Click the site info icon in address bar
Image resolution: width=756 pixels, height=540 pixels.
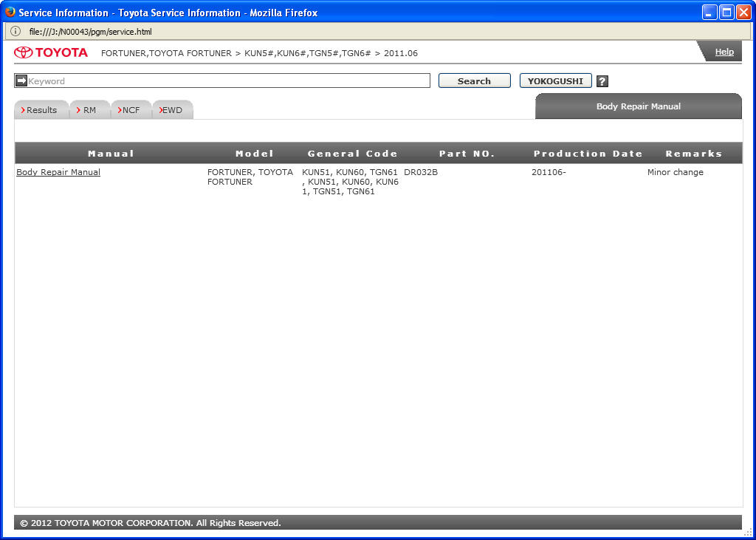[16, 32]
